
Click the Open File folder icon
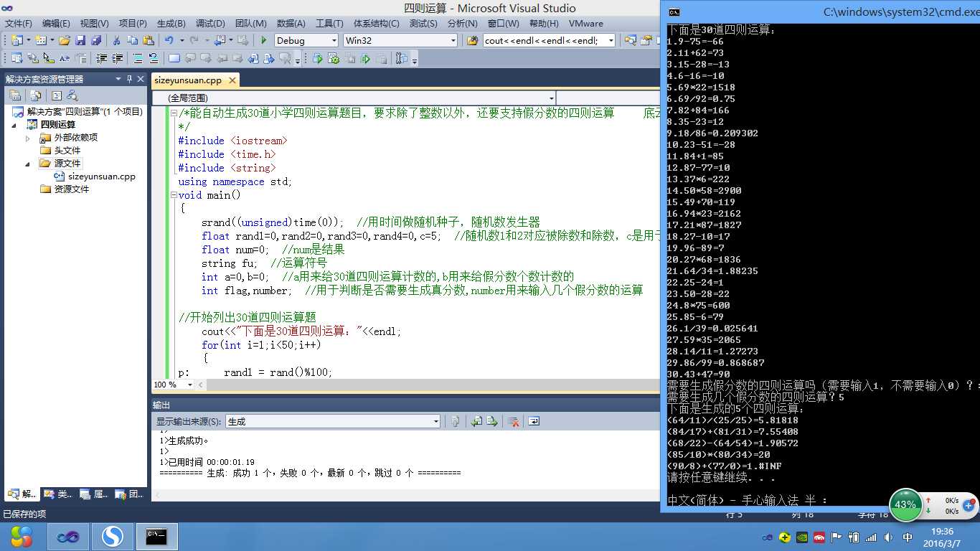pyautogui.click(x=64, y=40)
